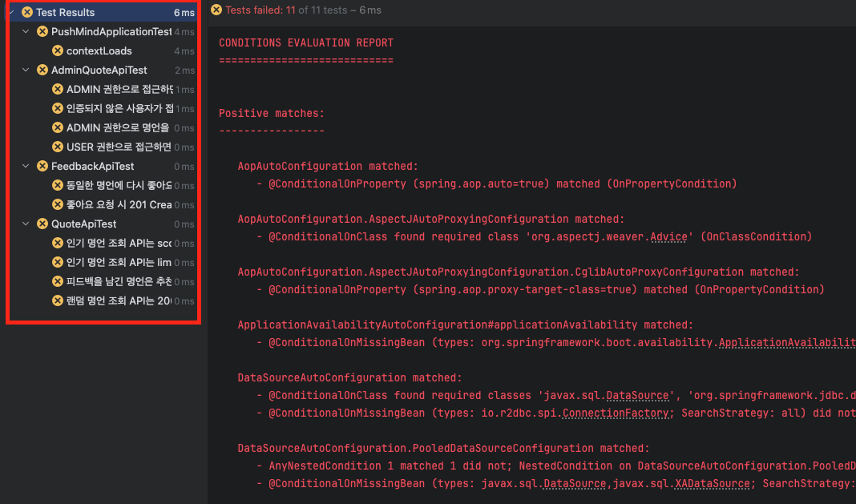Collapse the AdminQuoteApiTest node
Viewport: 856px width, 504px height.
click(26, 70)
